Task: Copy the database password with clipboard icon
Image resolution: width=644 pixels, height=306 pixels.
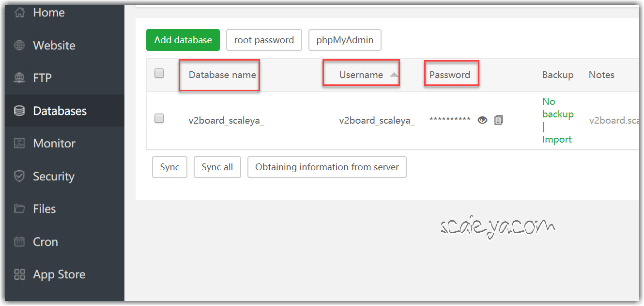Action: tap(499, 120)
